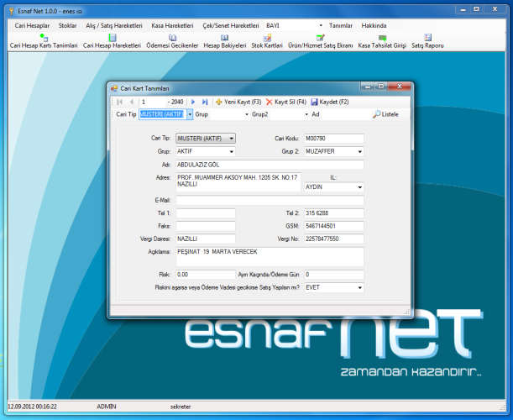Minimize the Cari Kart Tanımları window
Viewport: 513px width, 420px height.
coord(368,86)
